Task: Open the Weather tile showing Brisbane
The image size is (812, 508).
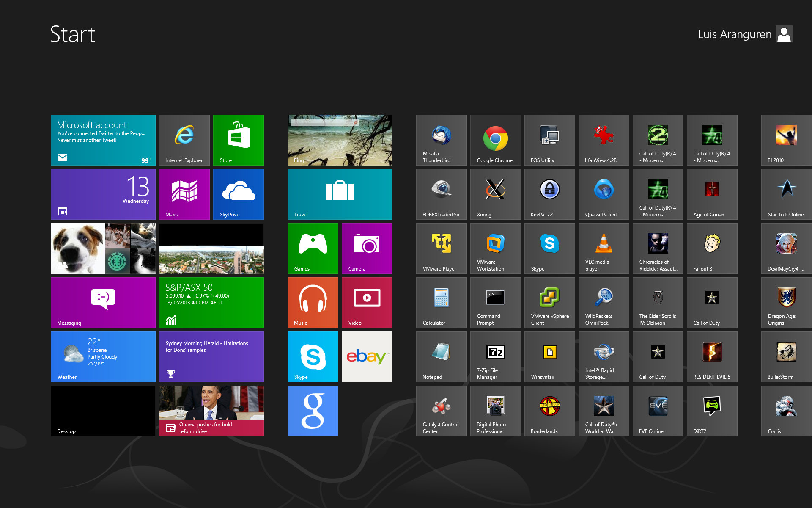Action: pyautogui.click(x=103, y=356)
